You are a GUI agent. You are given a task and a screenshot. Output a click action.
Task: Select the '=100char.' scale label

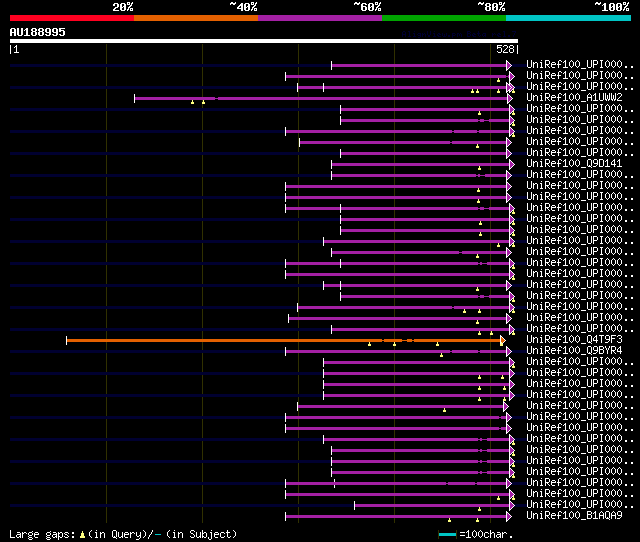pyautogui.click(x=486, y=534)
